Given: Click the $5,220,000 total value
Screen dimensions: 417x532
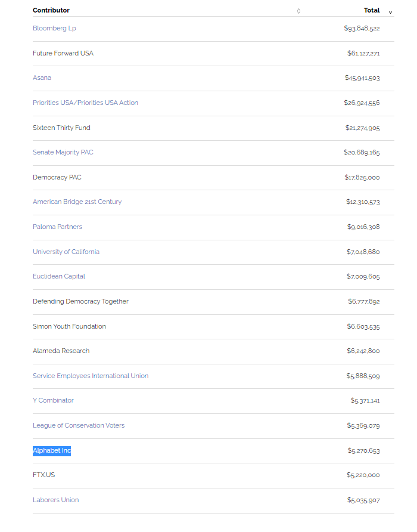Looking at the screenshot, I should coord(363,475).
